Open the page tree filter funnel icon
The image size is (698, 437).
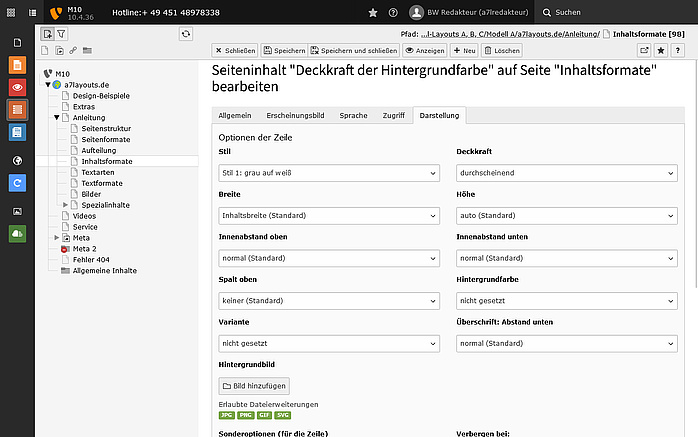[x=61, y=34]
